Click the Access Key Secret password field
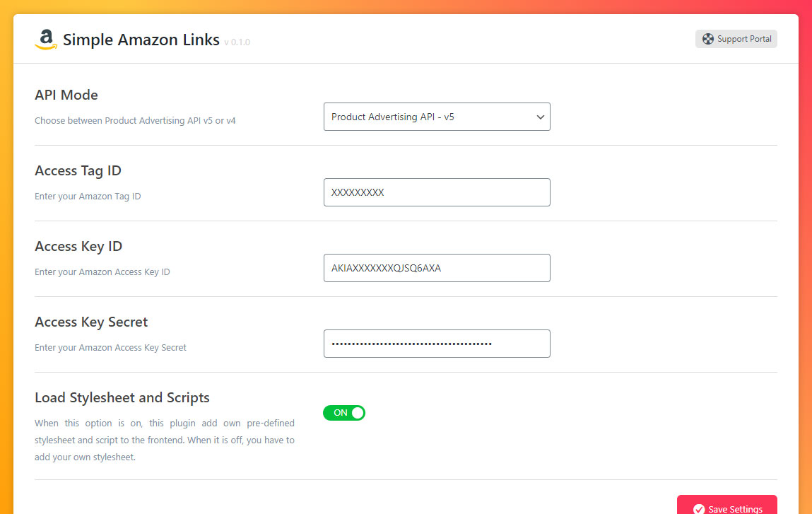Screen dimensions: 812x514 click(x=437, y=344)
